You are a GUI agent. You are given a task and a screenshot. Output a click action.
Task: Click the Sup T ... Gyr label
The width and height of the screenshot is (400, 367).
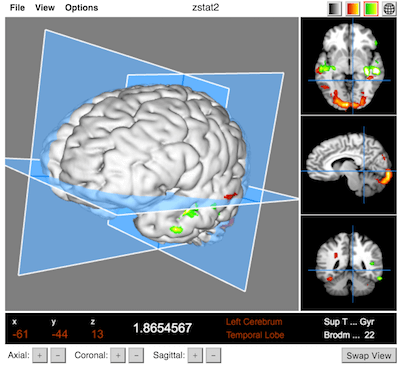[349, 322]
